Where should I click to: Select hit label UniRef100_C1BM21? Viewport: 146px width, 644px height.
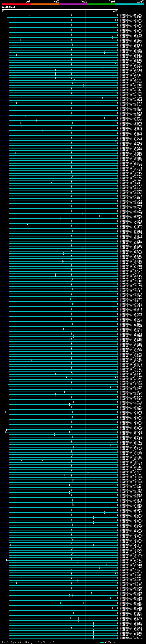[131, 550]
